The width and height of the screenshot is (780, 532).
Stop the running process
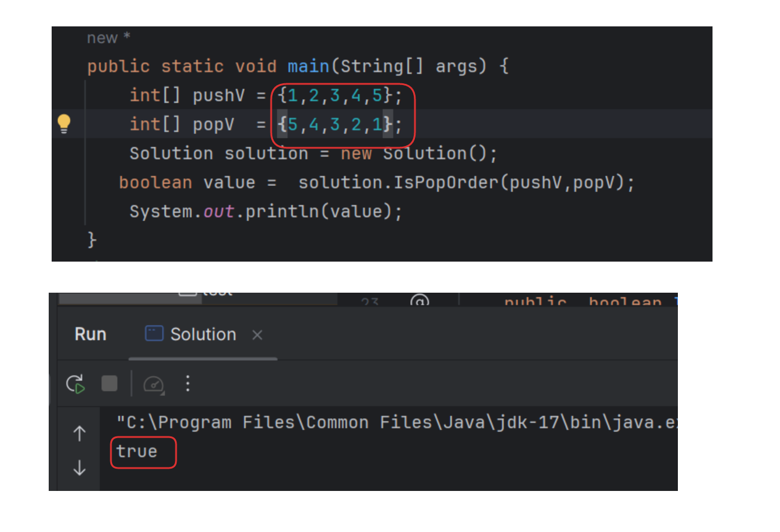109,384
